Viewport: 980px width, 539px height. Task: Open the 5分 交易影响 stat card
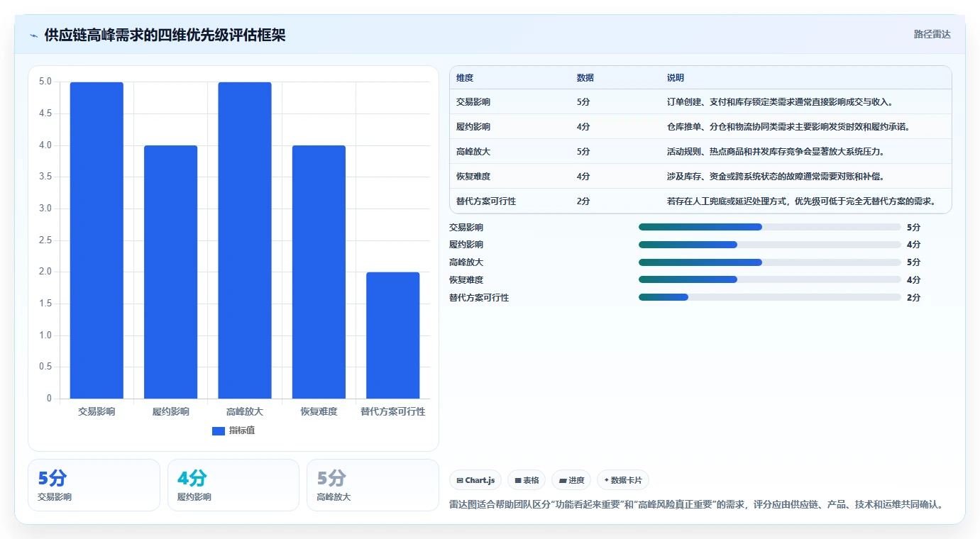click(94, 485)
